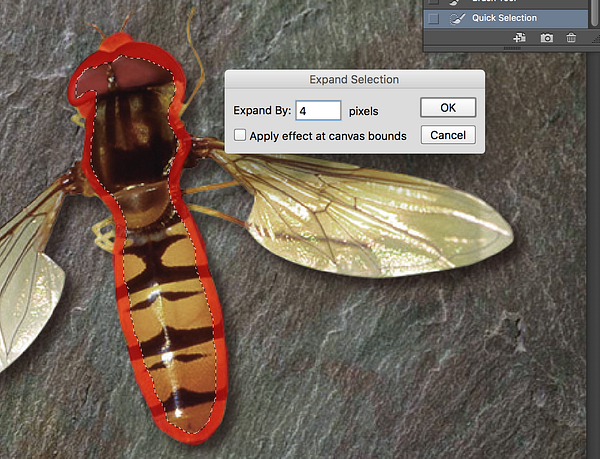Select the Quick Selection history state

505,18
